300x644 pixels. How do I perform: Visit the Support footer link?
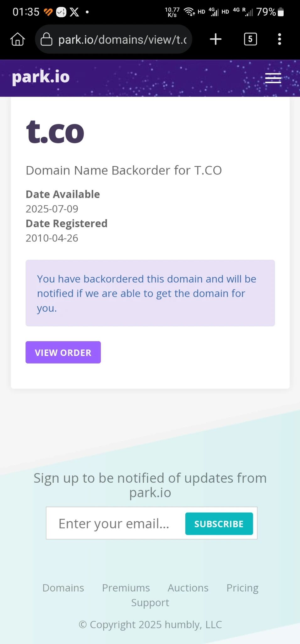pos(150,602)
